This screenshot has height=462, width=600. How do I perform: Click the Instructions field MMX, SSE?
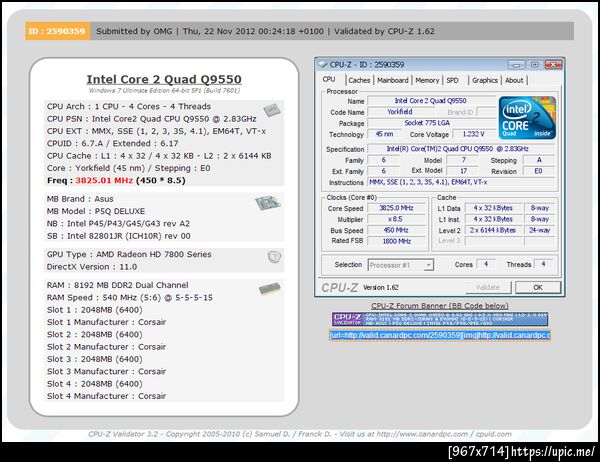(461, 182)
